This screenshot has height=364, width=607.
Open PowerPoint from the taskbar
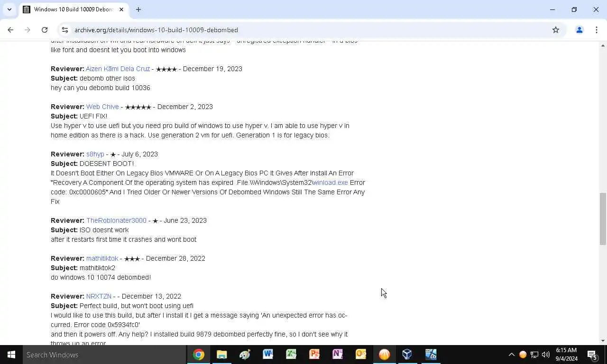pyautogui.click(x=314, y=355)
